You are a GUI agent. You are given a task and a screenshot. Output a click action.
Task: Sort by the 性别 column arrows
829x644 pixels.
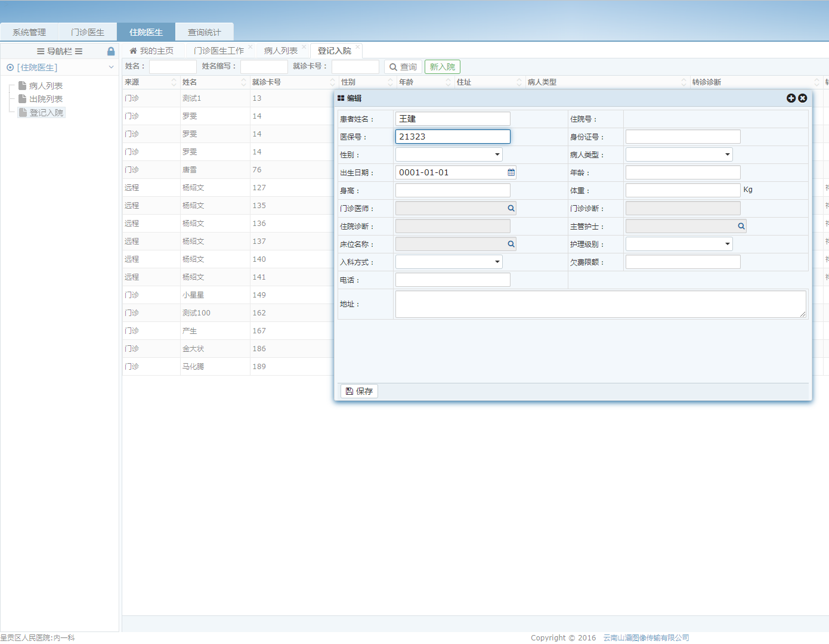click(x=391, y=82)
